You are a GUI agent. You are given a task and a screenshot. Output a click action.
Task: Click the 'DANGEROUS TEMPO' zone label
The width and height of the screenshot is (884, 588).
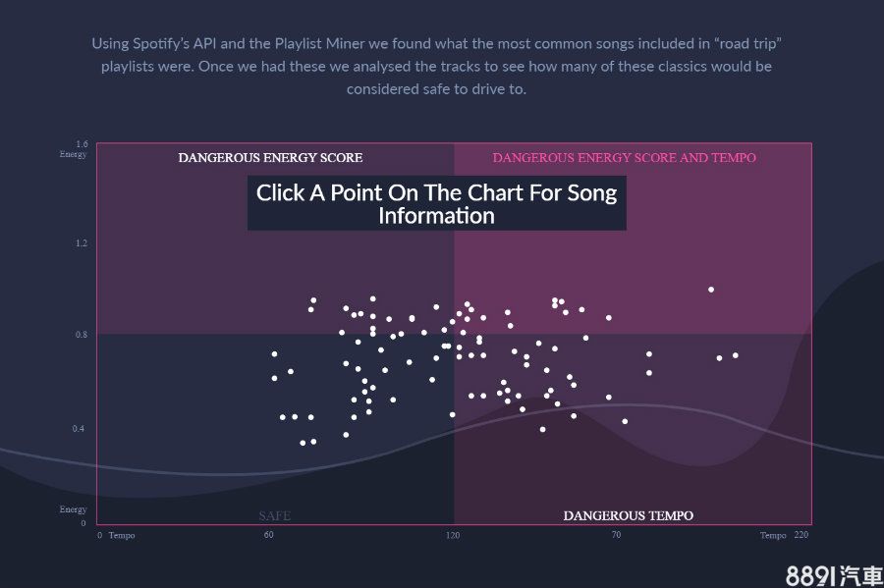(x=628, y=516)
